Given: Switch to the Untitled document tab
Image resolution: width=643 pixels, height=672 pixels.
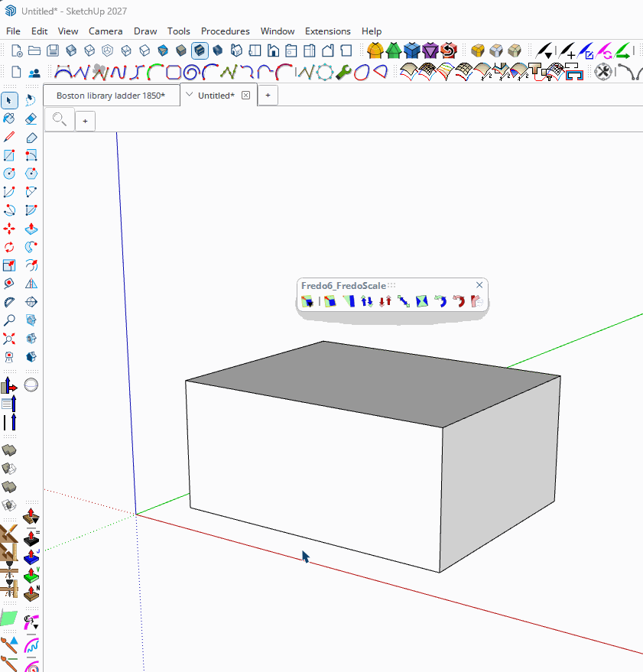Looking at the screenshot, I should (216, 96).
